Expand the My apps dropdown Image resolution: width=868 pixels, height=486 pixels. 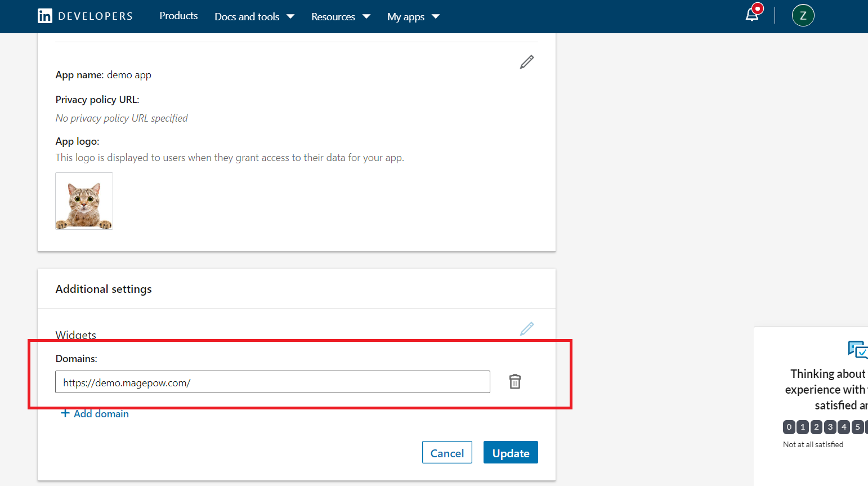[x=413, y=17]
